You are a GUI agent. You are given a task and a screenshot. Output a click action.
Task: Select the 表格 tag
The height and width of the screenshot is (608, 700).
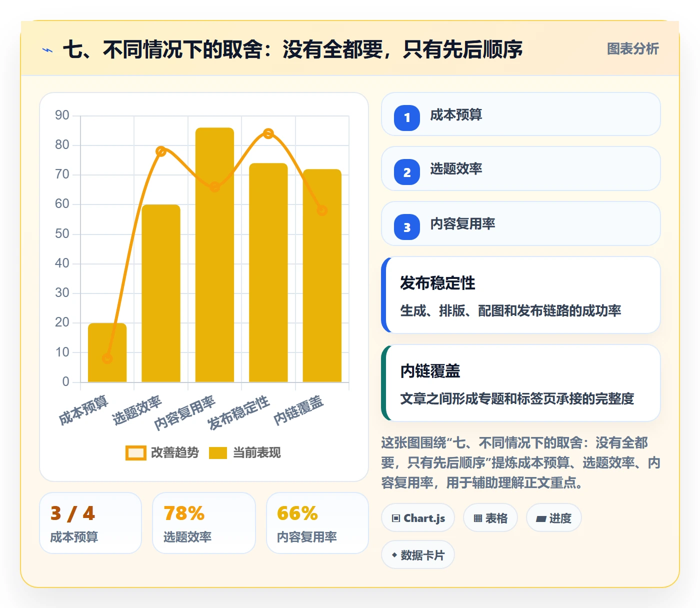(x=490, y=518)
